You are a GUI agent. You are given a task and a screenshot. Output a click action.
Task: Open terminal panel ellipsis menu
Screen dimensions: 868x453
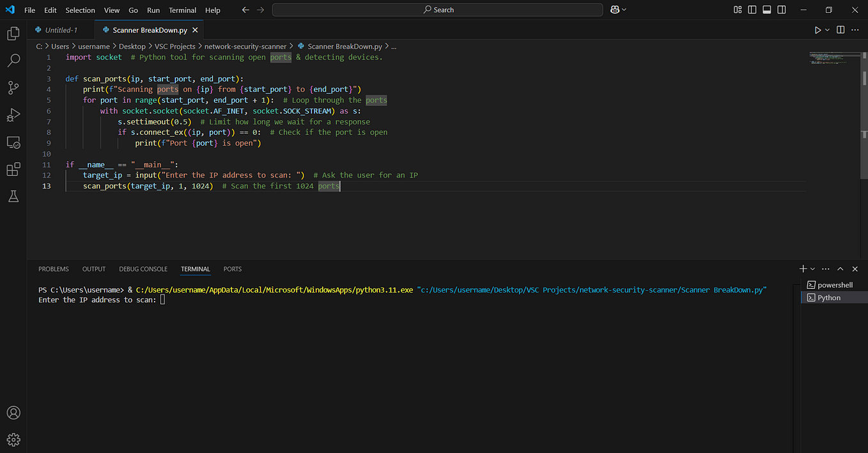(x=826, y=269)
